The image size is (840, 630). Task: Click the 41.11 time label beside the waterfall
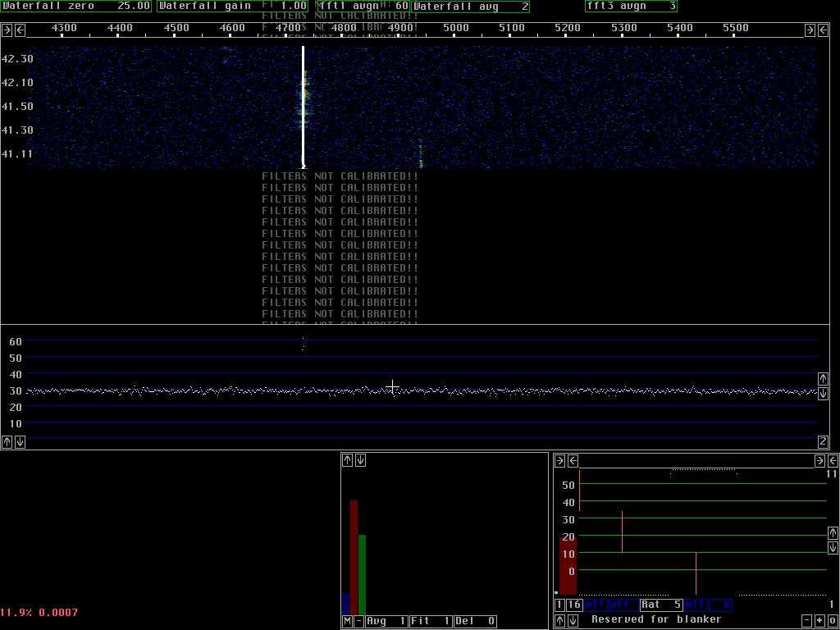(17, 153)
